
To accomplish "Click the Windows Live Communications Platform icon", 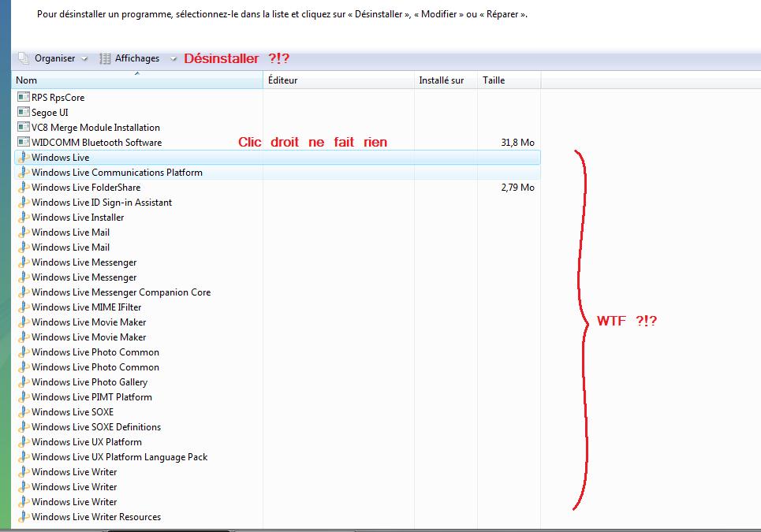I will click(24, 172).
